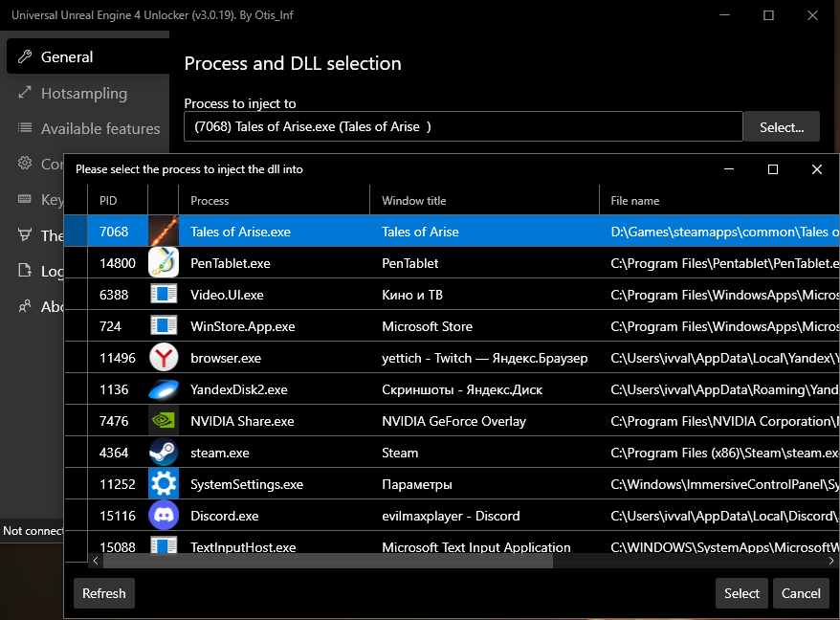The image size is (840, 620).
Task: Select the Tales of Arise.exe row
Action: (452, 232)
